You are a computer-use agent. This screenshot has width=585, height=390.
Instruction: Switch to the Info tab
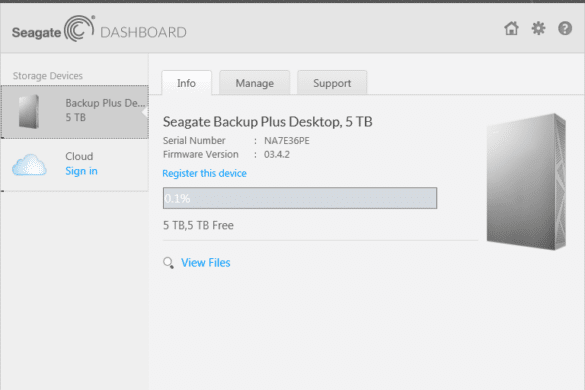(x=186, y=83)
